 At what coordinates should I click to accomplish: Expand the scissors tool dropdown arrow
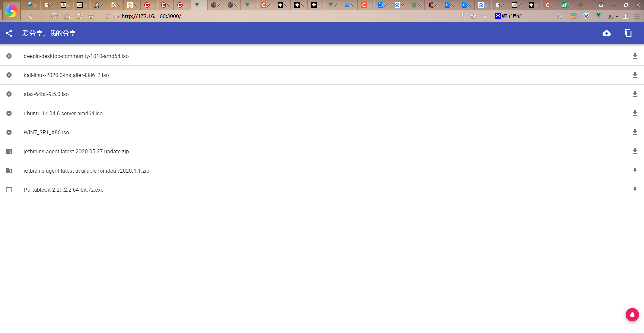(x=617, y=17)
